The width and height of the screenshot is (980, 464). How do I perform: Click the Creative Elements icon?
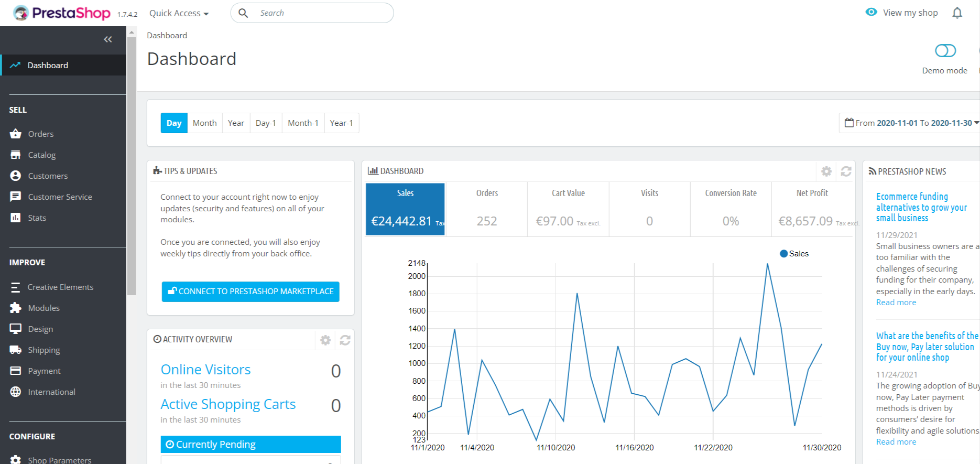click(16, 287)
